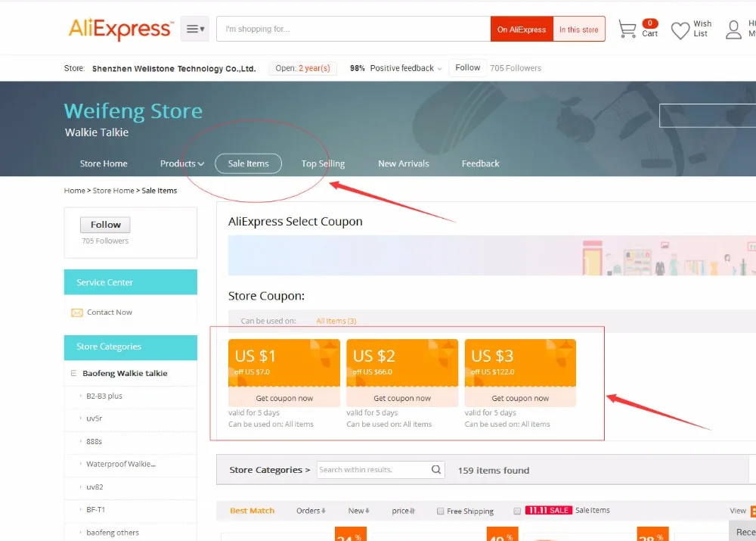Sort results by New
The image size is (756, 541).
click(x=358, y=511)
